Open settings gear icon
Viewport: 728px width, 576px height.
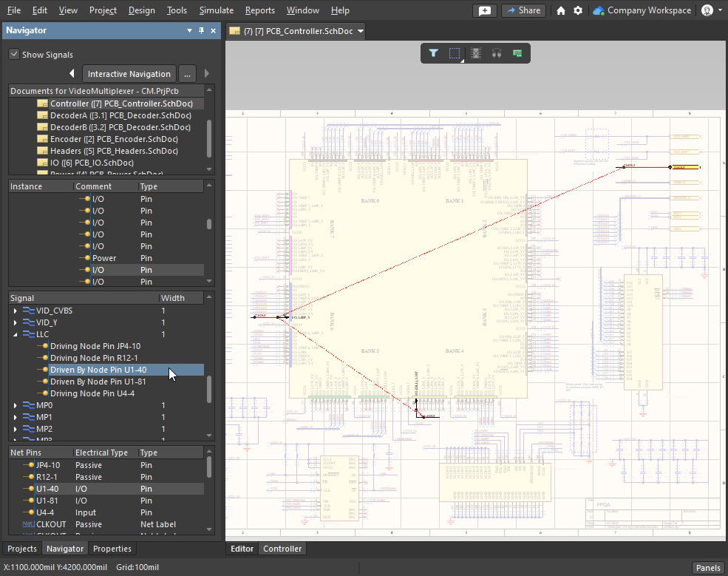[x=578, y=11]
